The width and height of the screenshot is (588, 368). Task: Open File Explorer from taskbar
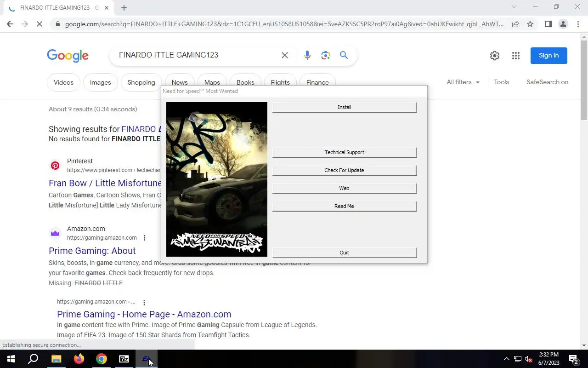coord(56,359)
